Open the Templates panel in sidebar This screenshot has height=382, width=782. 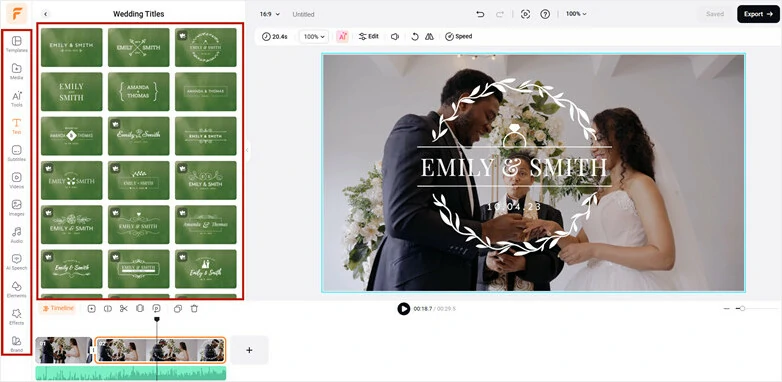pyautogui.click(x=16, y=44)
